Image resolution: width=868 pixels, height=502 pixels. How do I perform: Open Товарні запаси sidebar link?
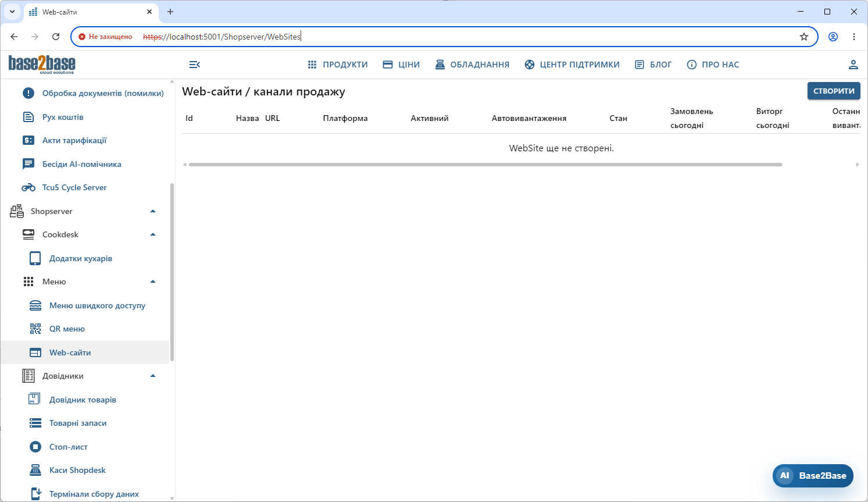78,423
